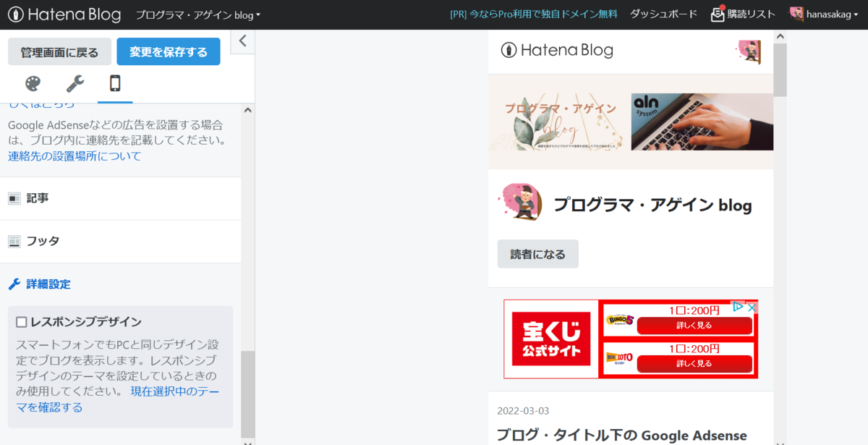Image resolution: width=868 pixels, height=445 pixels.
Task: Go to ダッシュボード
Action: tap(663, 14)
